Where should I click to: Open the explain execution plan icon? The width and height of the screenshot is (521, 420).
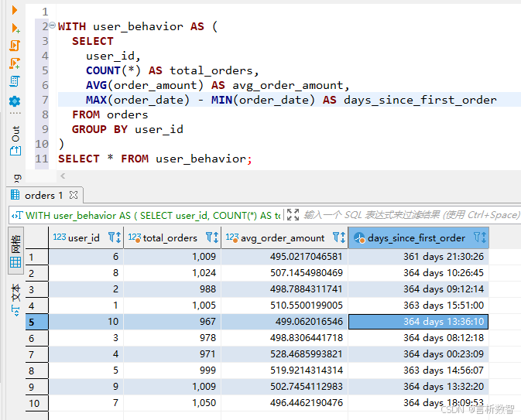tap(15, 81)
